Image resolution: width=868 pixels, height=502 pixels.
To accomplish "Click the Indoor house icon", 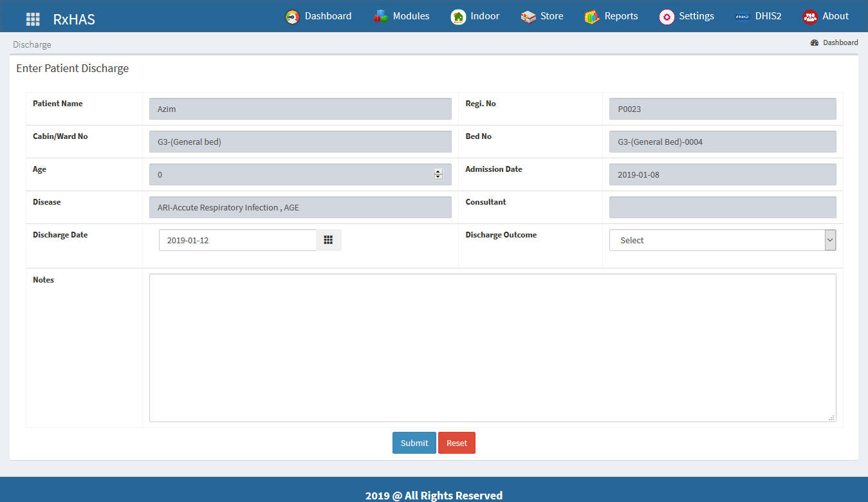I will pos(458,17).
